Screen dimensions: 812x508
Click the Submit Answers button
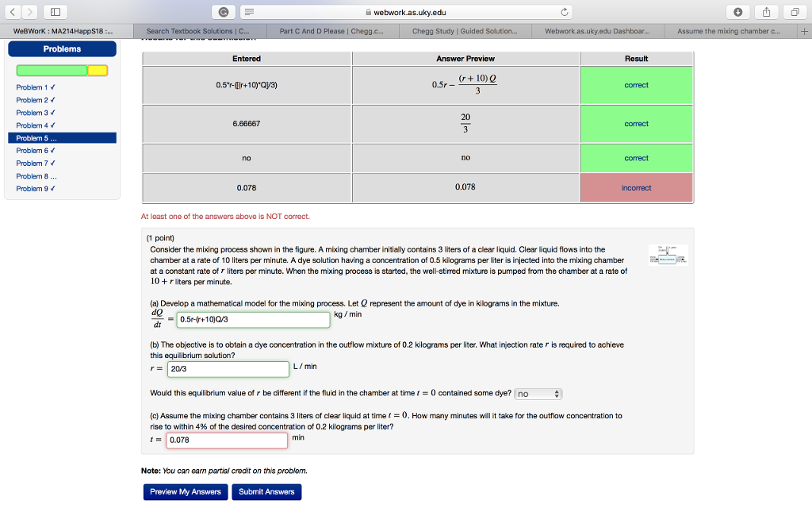(x=266, y=491)
